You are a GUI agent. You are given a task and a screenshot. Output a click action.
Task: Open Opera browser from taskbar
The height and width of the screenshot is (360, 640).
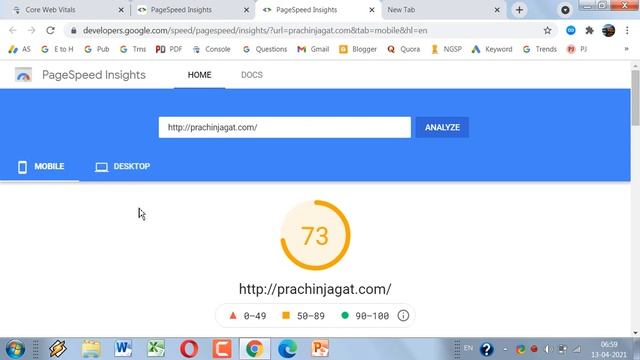point(189,349)
